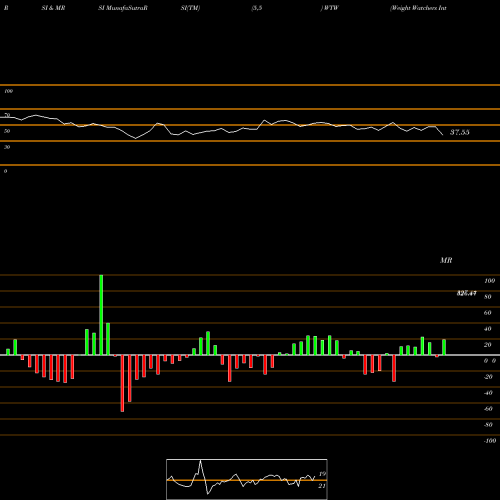Open the mini overview chart thumbnail
The image size is (500, 500).
(x=247, y=479)
